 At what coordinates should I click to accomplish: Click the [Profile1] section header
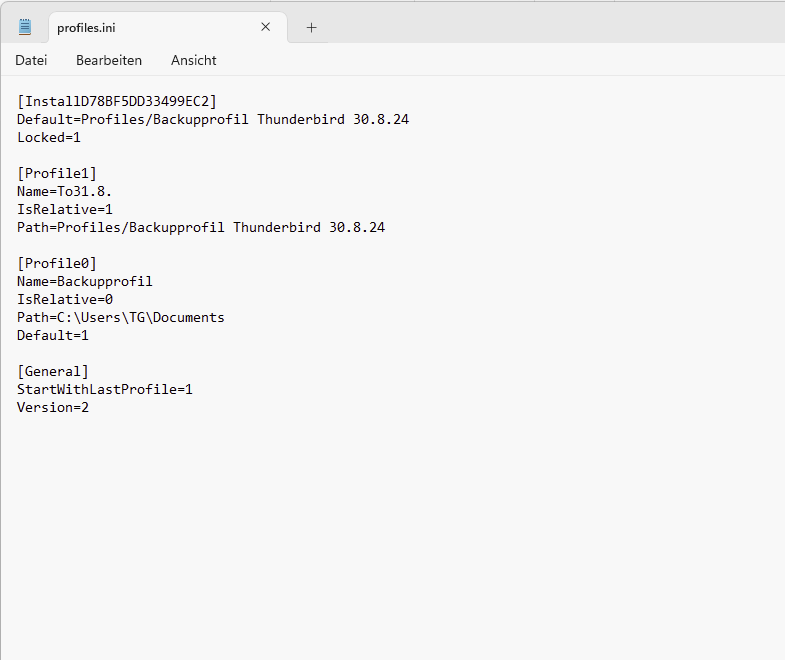(57, 173)
